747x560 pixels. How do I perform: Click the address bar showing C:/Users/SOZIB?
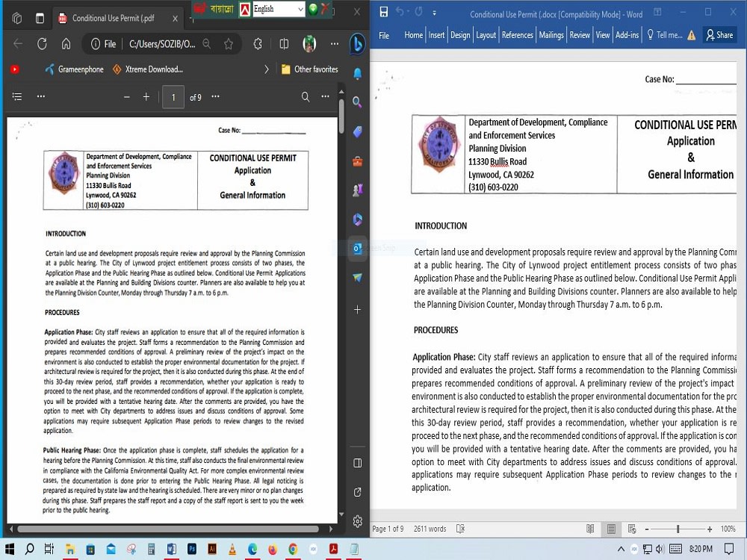162,44
